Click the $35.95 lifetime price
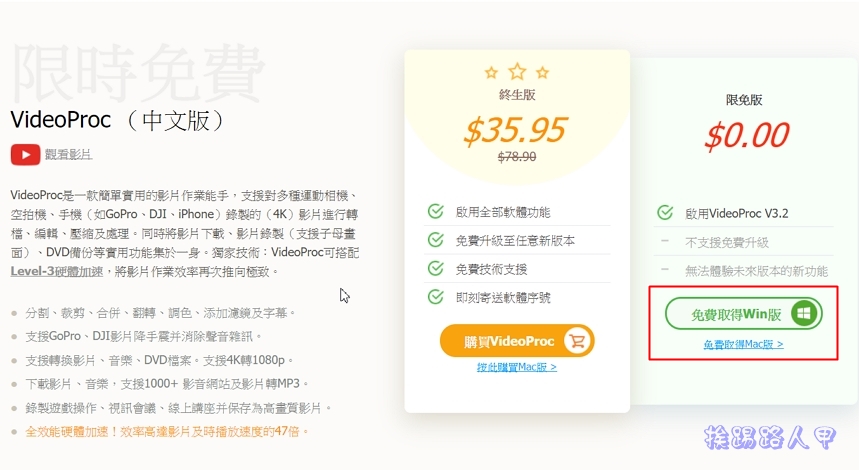Image resolution: width=859 pixels, height=470 pixels. pyautogui.click(x=515, y=130)
